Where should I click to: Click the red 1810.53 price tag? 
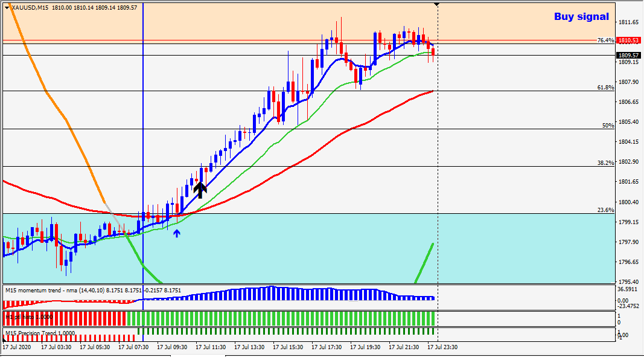coord(629,40)
